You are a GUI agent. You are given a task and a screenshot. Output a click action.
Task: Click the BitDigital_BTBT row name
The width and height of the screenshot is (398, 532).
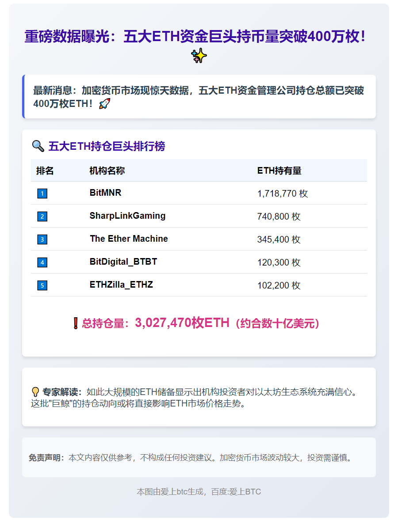coord(123,262)
